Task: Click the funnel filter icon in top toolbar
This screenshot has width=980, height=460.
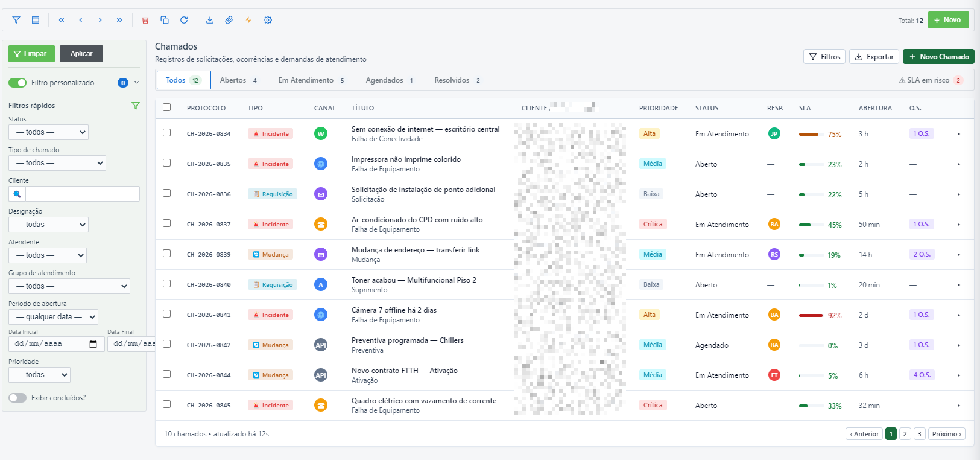Action: click(16, 20)
